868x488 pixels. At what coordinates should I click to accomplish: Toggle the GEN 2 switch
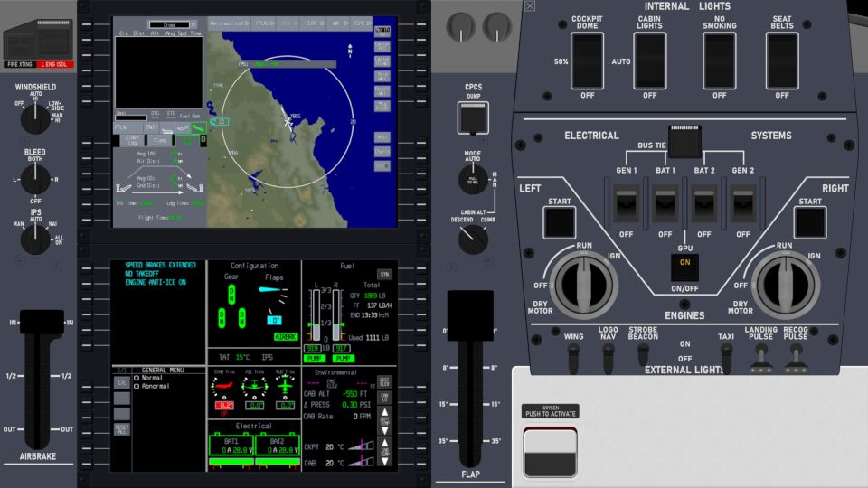743,203
